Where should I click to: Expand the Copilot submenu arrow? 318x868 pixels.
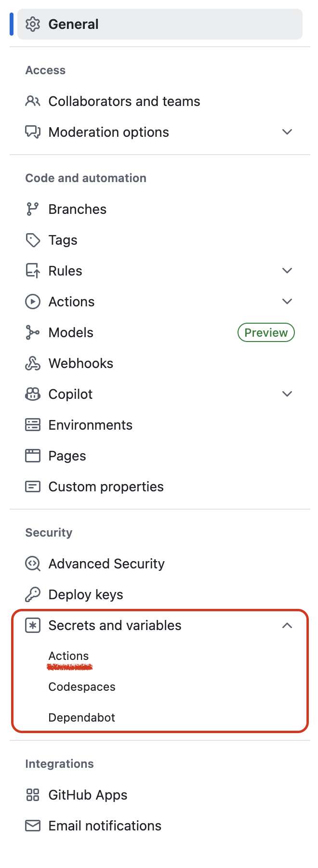click(287, 394)
